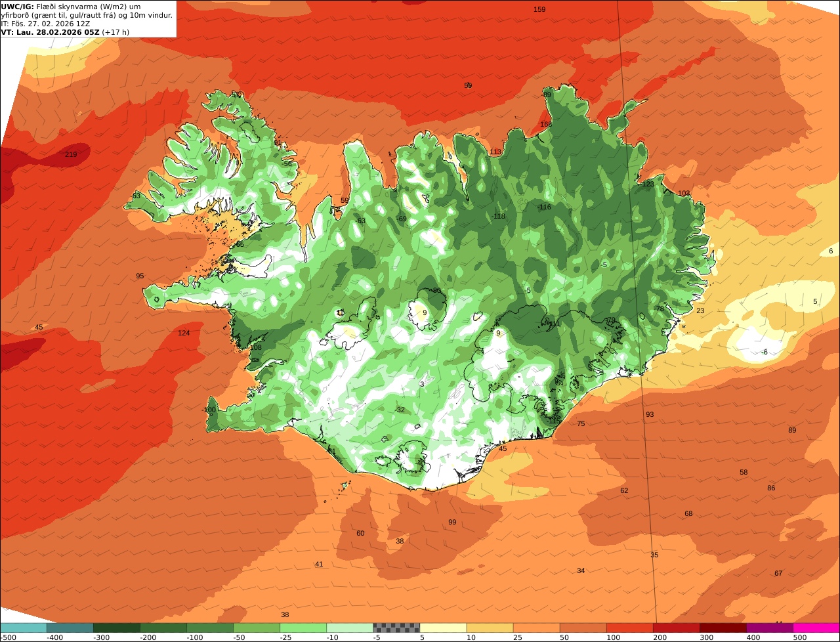The width and height of the screenshot is (840, 642).
Task: Click the 200 legend scale label
Action: tap(660, 637)
